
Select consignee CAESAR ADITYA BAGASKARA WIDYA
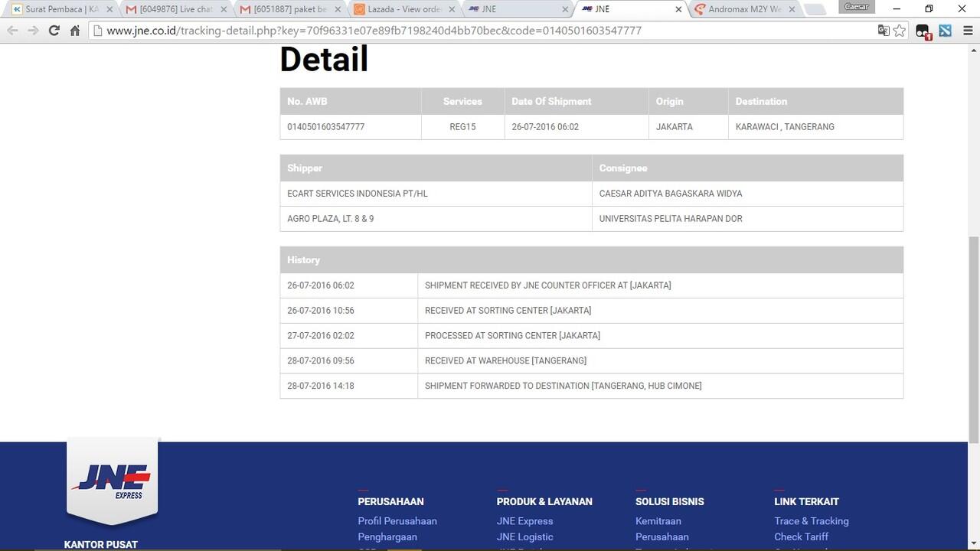pos(747,194)
